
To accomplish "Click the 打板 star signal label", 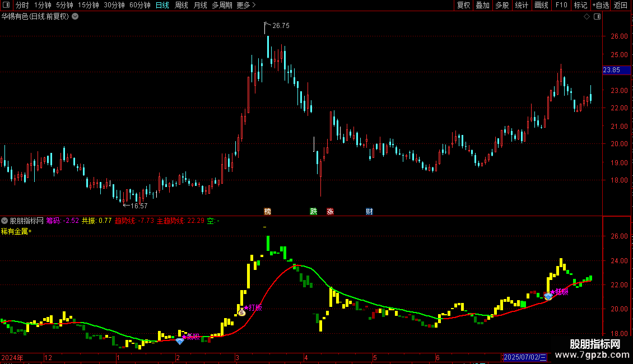I will pyautogui.click(x=253, y=307).
